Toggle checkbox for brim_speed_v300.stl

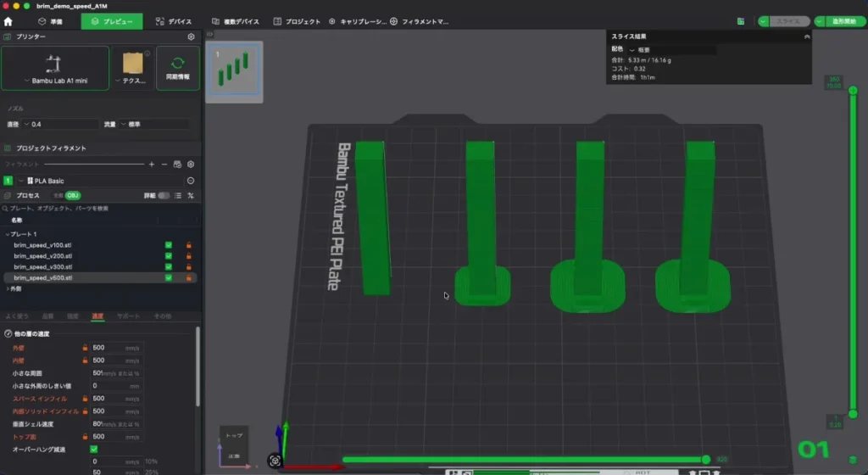pyautogui.click(x=169, y=267)
